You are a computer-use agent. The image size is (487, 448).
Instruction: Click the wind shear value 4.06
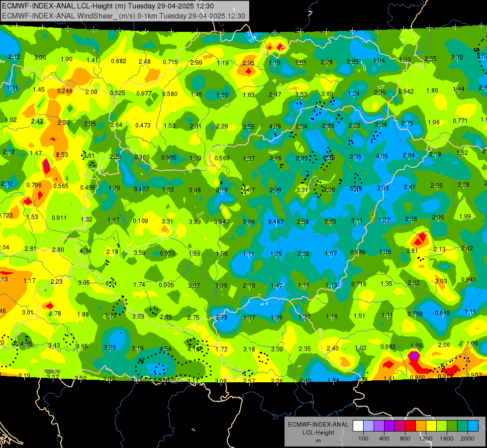pyautogui.click(x=382, y=156)
